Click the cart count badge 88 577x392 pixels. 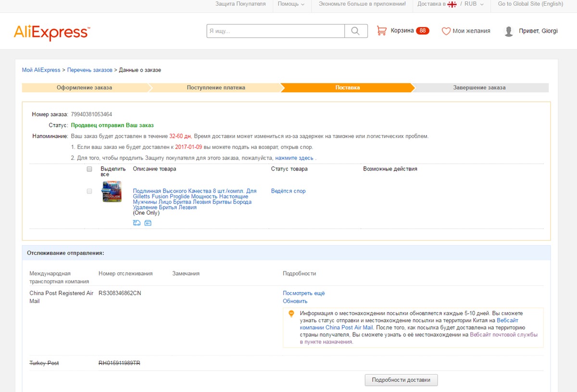(x=423, y=31)
